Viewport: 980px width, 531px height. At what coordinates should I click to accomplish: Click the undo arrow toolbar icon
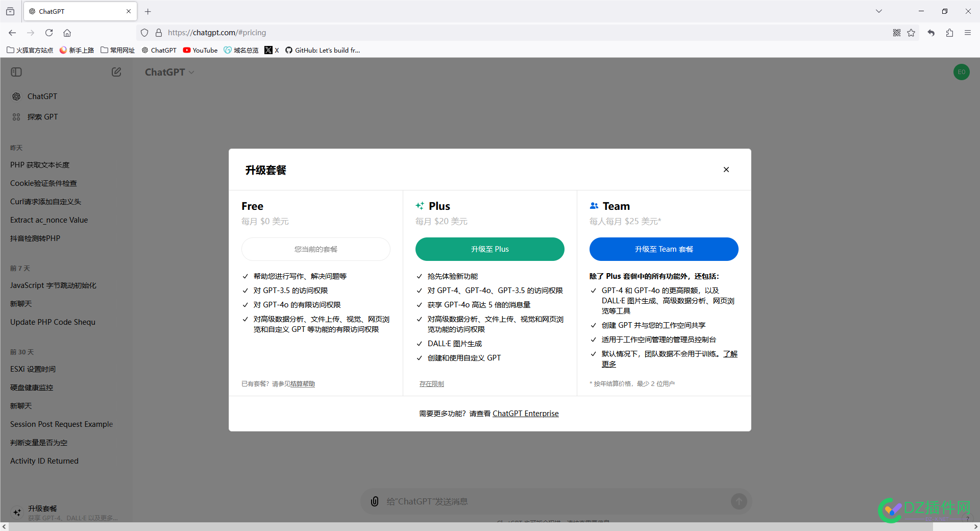(932, 33)
